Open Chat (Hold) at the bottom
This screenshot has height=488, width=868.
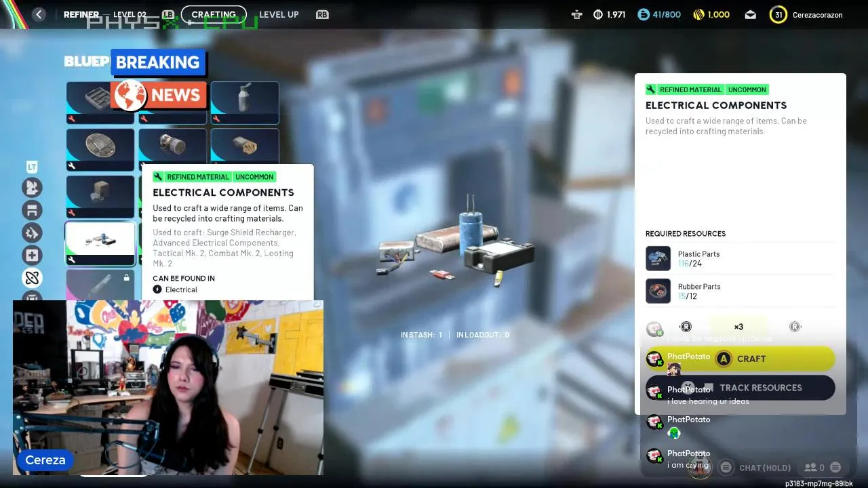(x=765, y=468)
